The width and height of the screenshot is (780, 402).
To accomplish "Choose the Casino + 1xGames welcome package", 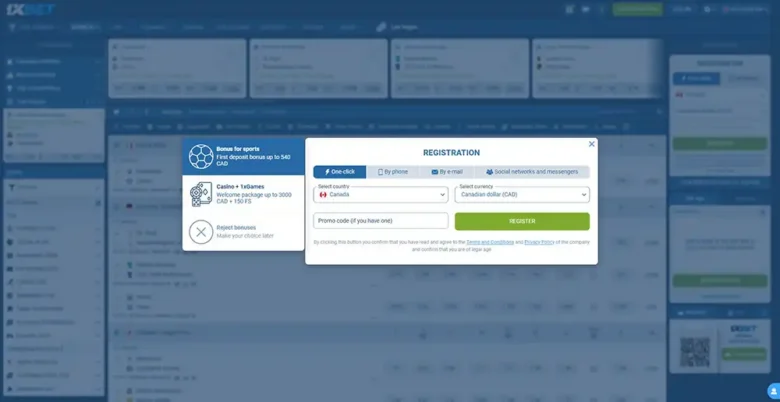I will (x=243, y=195).
